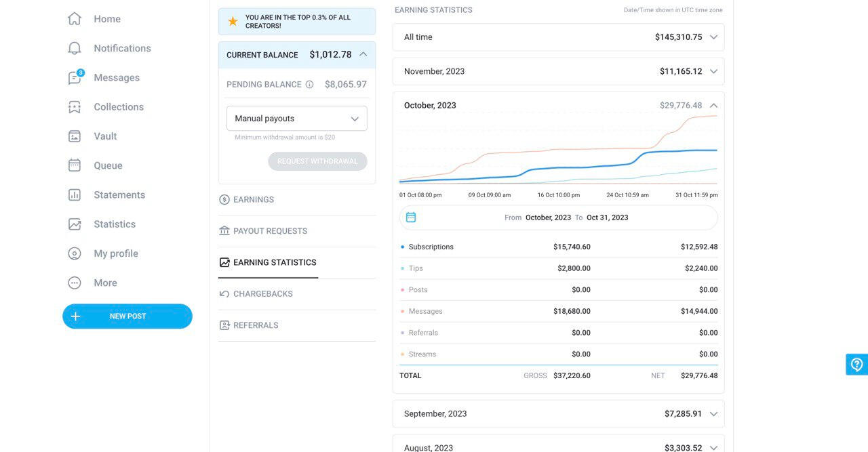Open the Statements chart icon
Image resolution: width=868 pixels, height=452 pixels.
[75, 195]
